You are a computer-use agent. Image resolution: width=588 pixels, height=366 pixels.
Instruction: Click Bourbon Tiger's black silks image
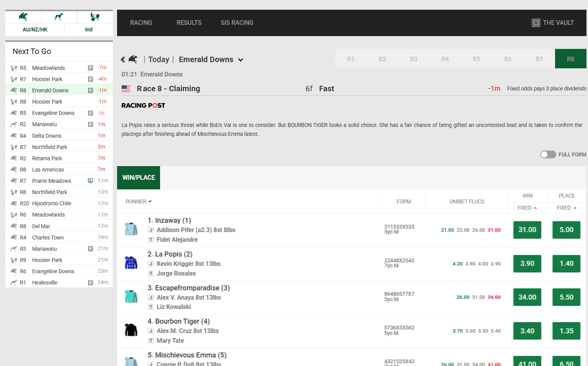click(x=131, y=330)
